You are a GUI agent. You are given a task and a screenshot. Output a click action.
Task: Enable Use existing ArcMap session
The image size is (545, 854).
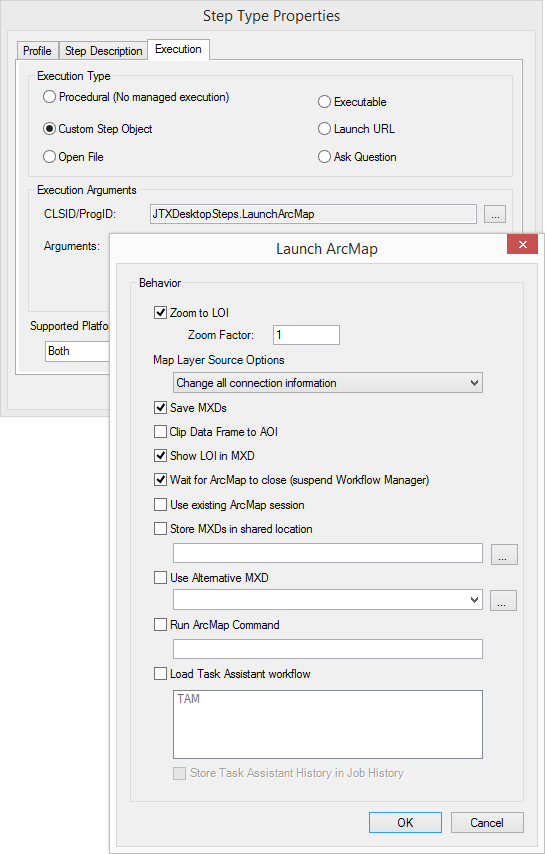(x=160, y=505)
